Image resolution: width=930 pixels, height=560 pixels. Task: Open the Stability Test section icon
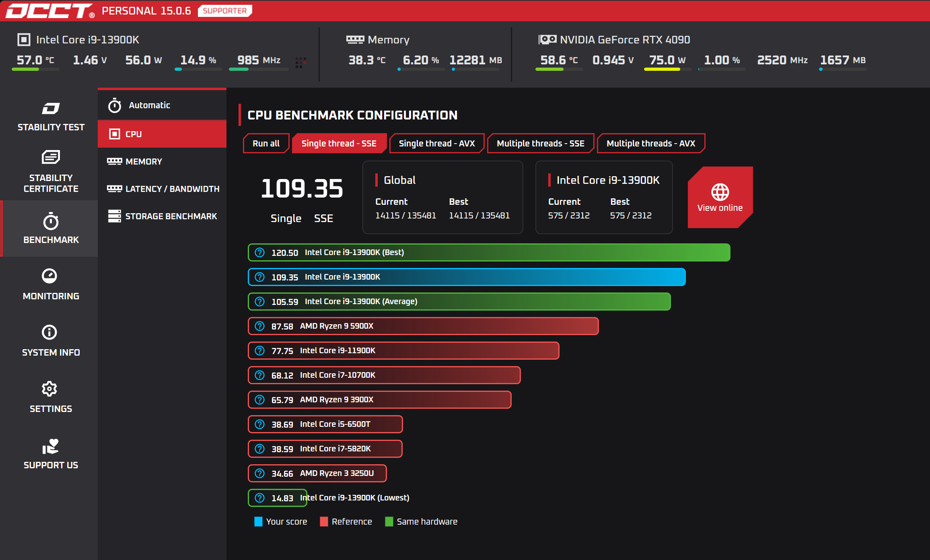coord(51,109)
